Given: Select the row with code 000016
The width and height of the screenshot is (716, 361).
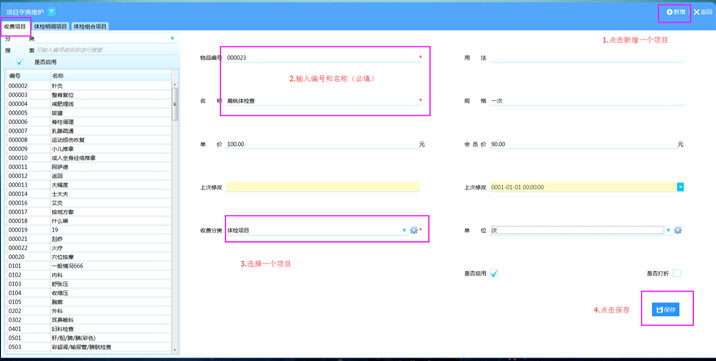Looking at the screenshot, I should 89,203.
